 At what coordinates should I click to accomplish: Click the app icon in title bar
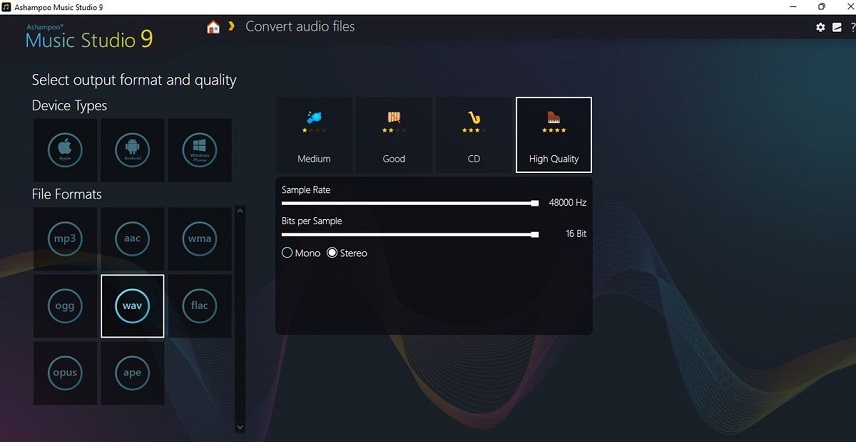7,7
